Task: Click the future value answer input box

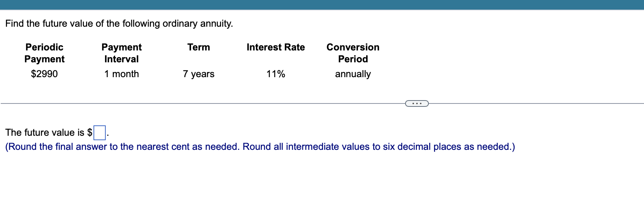Action: 99,132
